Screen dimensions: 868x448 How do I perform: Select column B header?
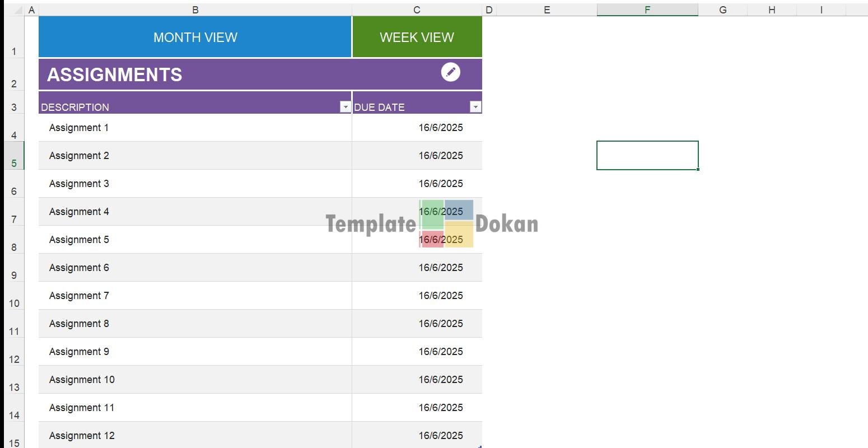195,10
